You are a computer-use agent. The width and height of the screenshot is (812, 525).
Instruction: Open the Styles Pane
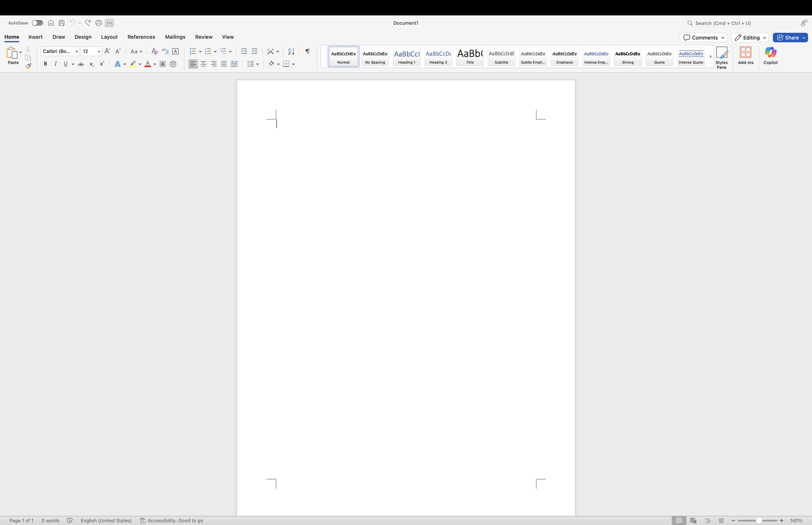click(x=721, y=57)
